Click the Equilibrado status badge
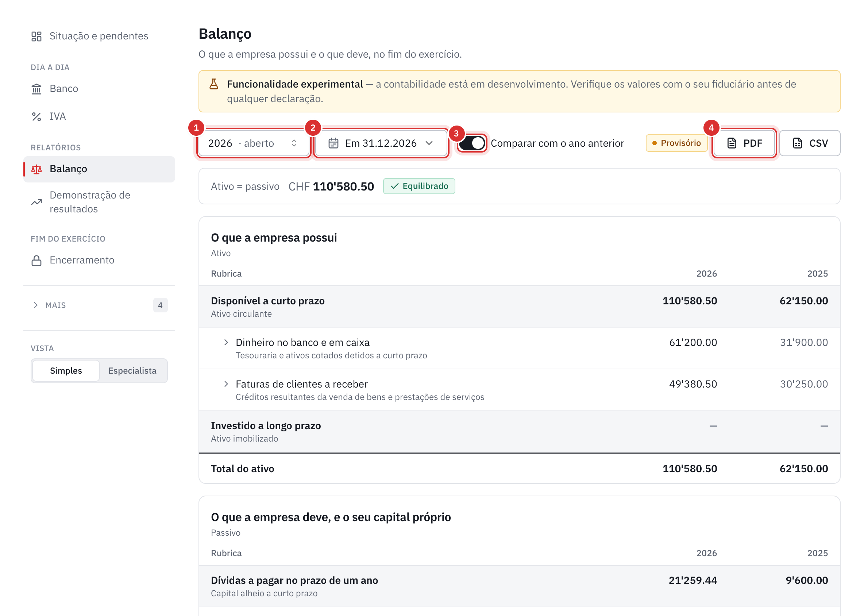This screenshot has width=864, height=616. pos(419,186)
